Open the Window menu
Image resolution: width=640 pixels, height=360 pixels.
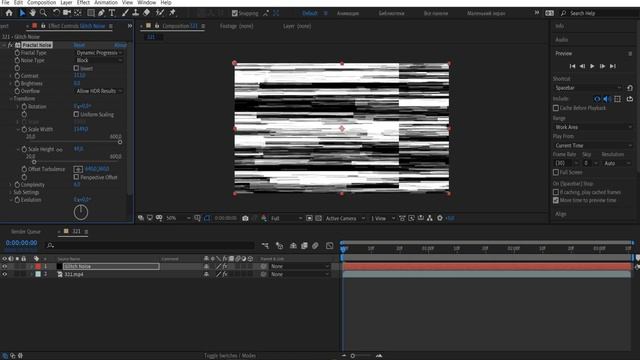(x=146, y=2)
